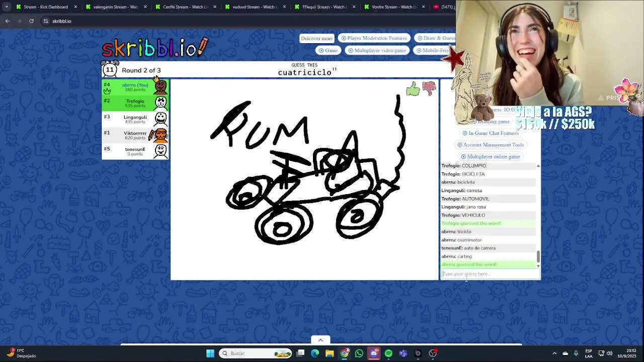Click the 'Trefogio guessed the word!' message
Screen dimensions: 644x362
tap(471, 223)
